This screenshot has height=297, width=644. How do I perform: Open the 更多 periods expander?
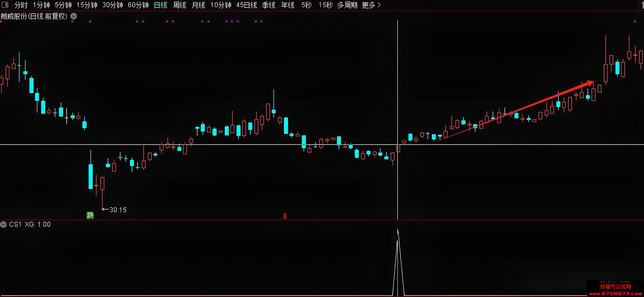coord(371,5)
